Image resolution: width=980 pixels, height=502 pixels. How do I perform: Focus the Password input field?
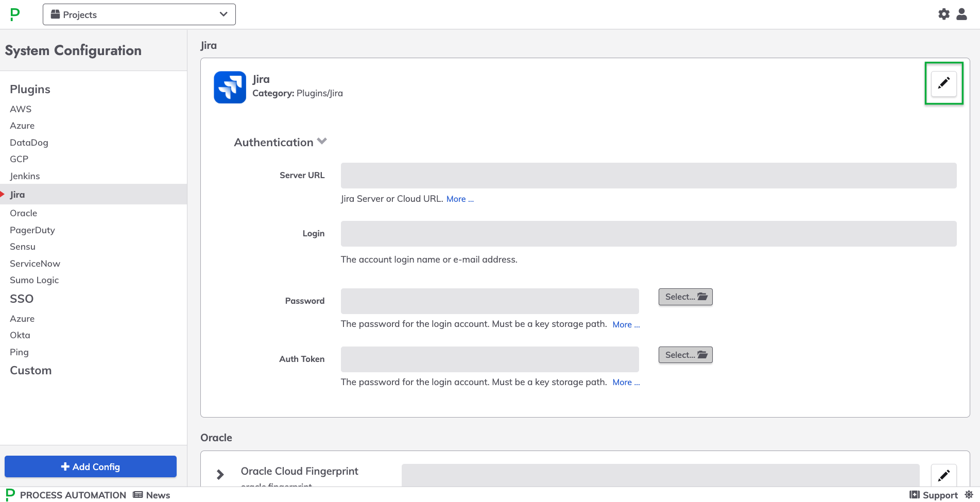[490, 301]
